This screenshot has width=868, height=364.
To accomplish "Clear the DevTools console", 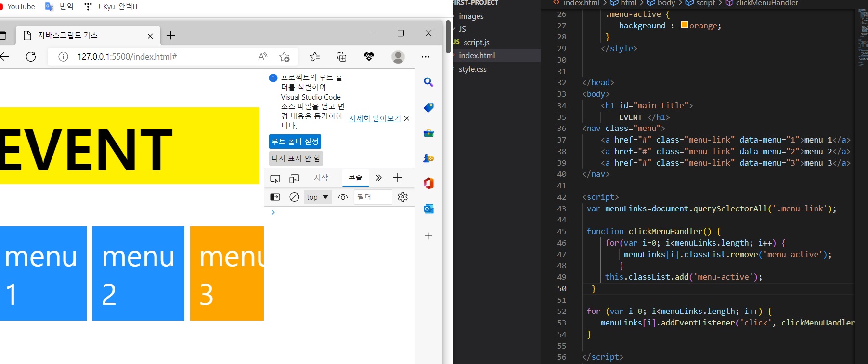I will tap(294, 197).
